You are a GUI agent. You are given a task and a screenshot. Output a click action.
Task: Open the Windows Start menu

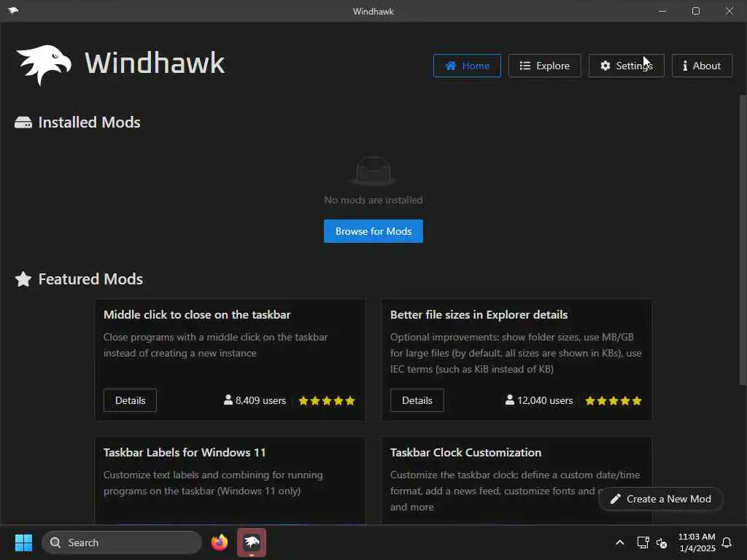(23, 542)
